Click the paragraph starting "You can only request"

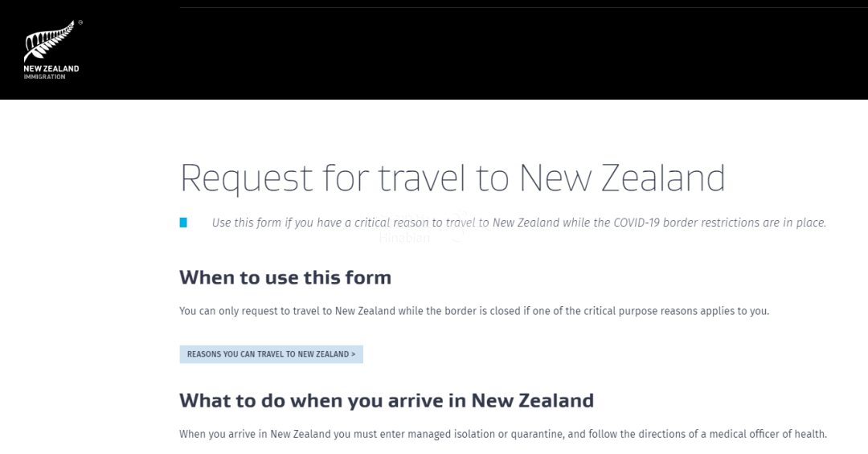pos(474,311)
